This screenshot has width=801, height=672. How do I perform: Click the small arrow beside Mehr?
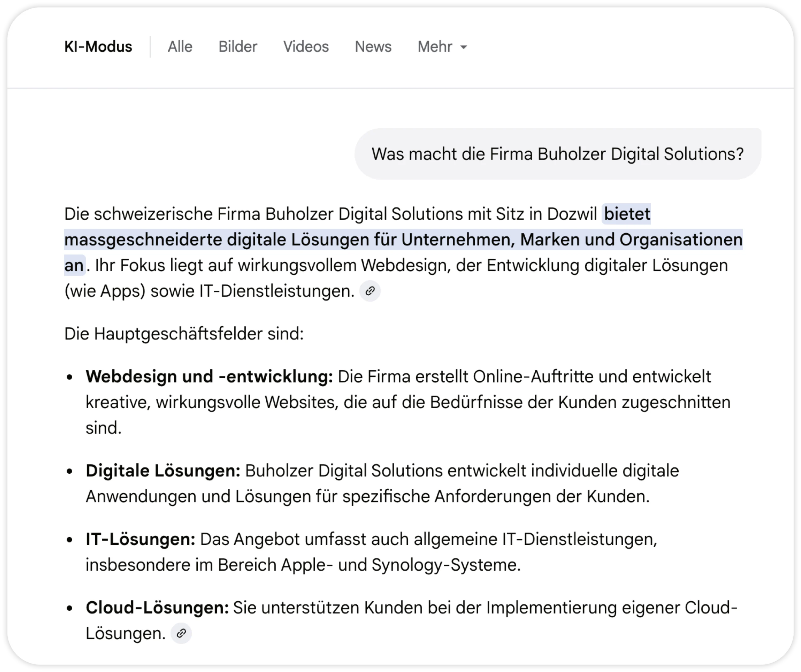coord(463,47)
